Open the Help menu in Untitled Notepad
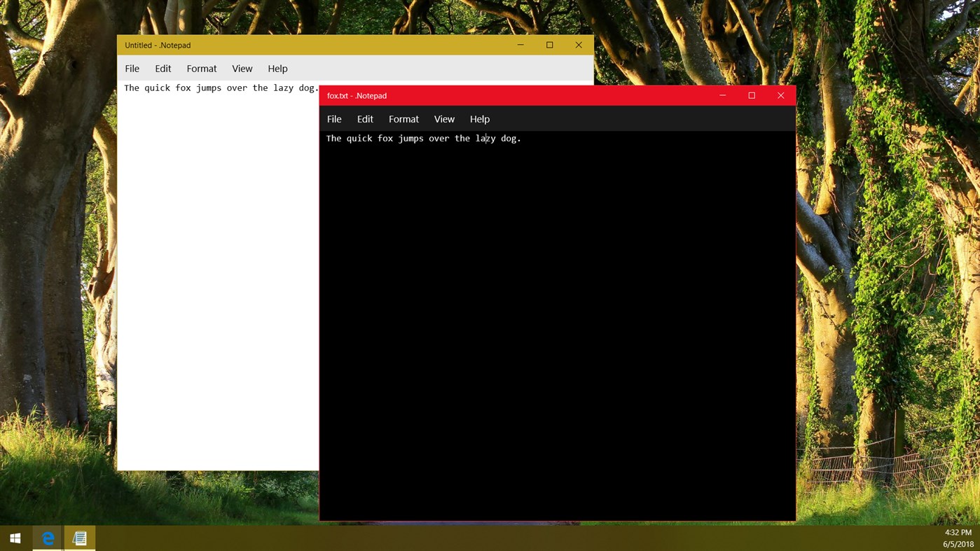 [277, 68]
